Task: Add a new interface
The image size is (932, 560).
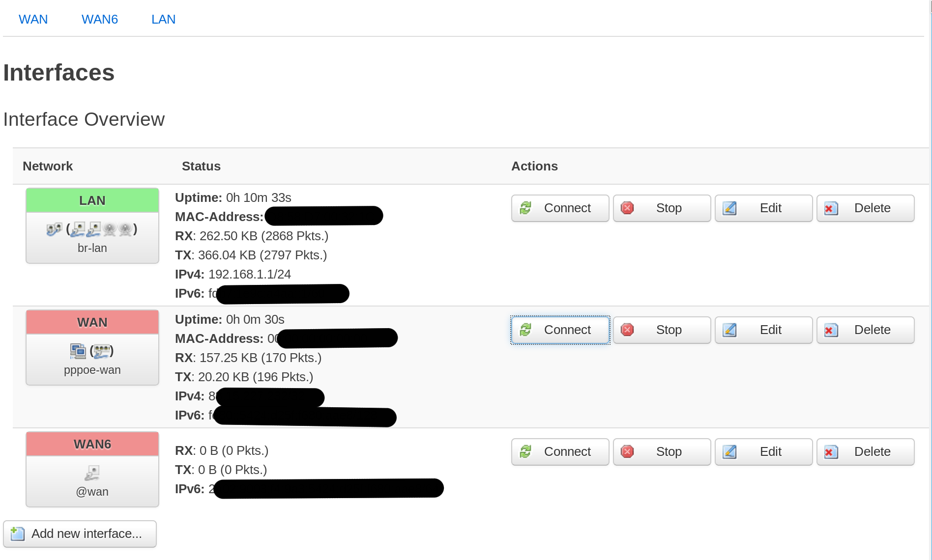Action: (x=80, y=534)
